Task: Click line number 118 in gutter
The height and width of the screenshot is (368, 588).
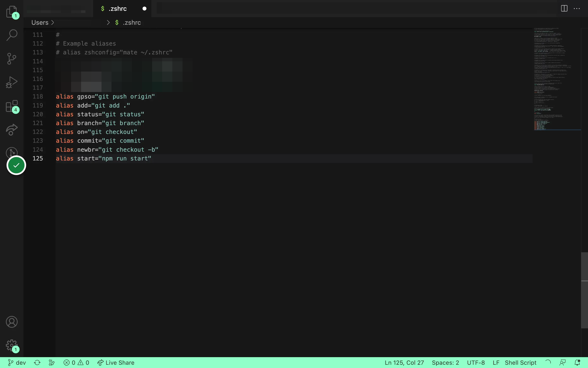Action: click(x=38, y=97)
